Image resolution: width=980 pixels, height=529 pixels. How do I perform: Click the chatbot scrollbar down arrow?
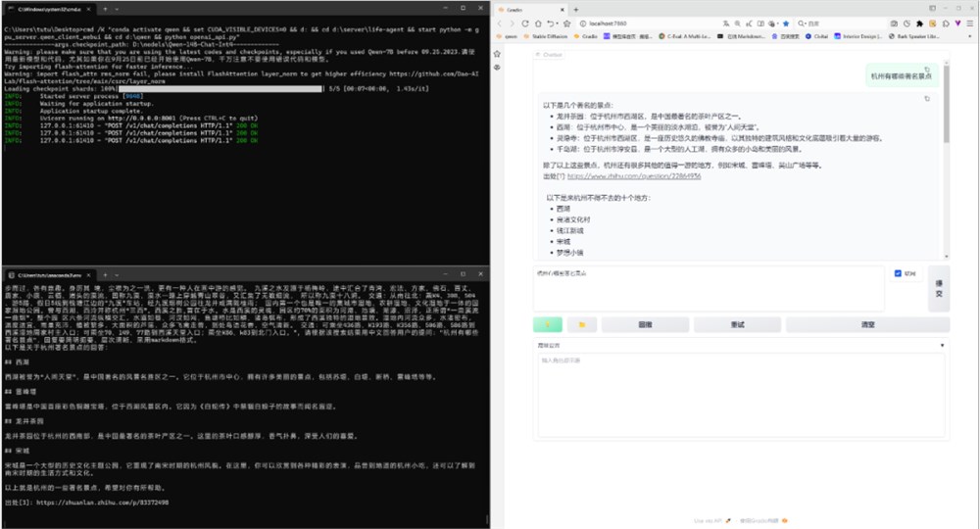click(x=946, y=256)
